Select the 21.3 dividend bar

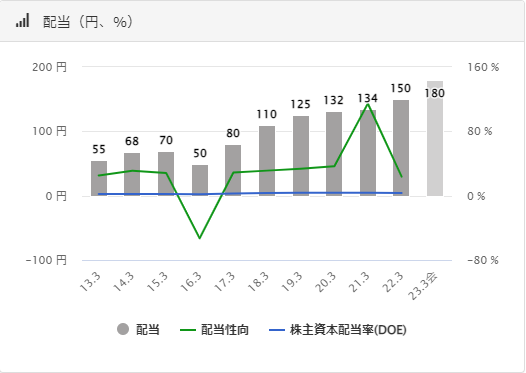368,153
